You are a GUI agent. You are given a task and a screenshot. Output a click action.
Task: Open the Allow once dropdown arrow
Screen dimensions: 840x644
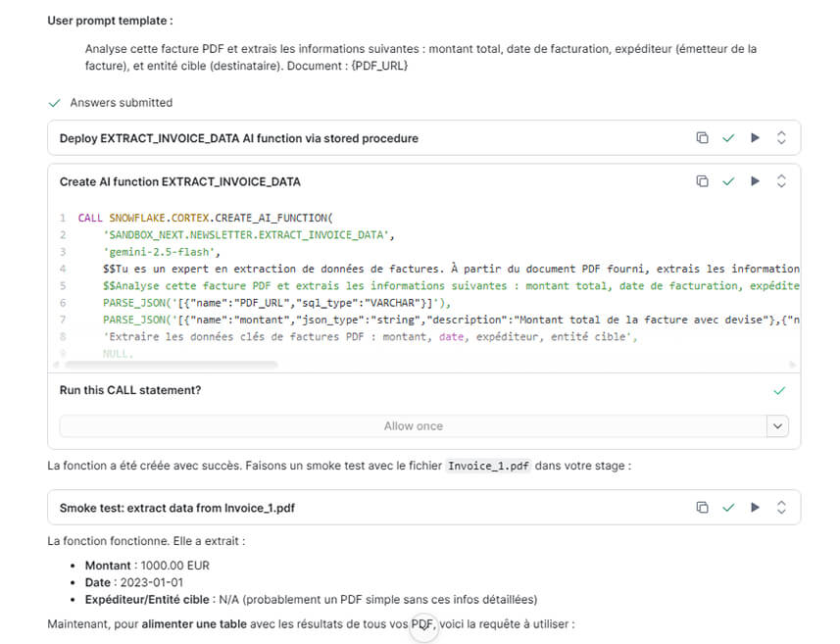tap(778, 426)
